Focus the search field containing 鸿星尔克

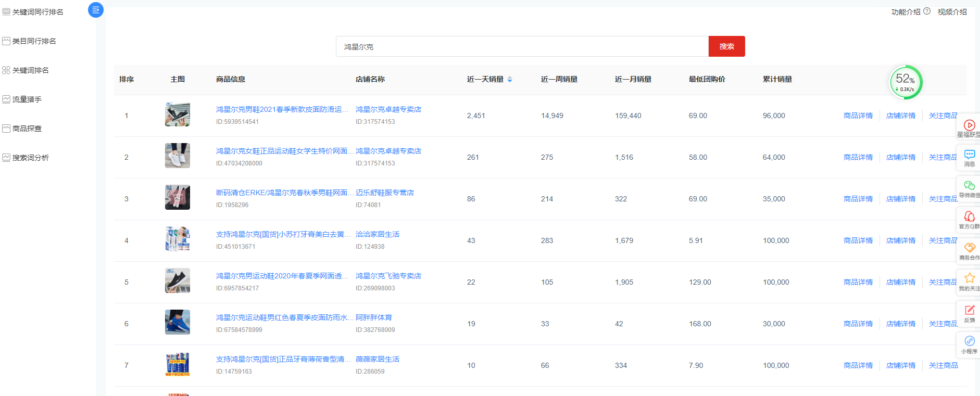tap(522, 46)
